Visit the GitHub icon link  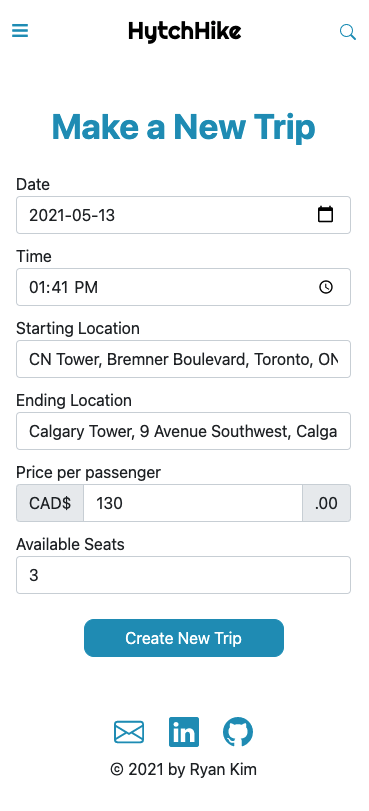tap(238, 732)
